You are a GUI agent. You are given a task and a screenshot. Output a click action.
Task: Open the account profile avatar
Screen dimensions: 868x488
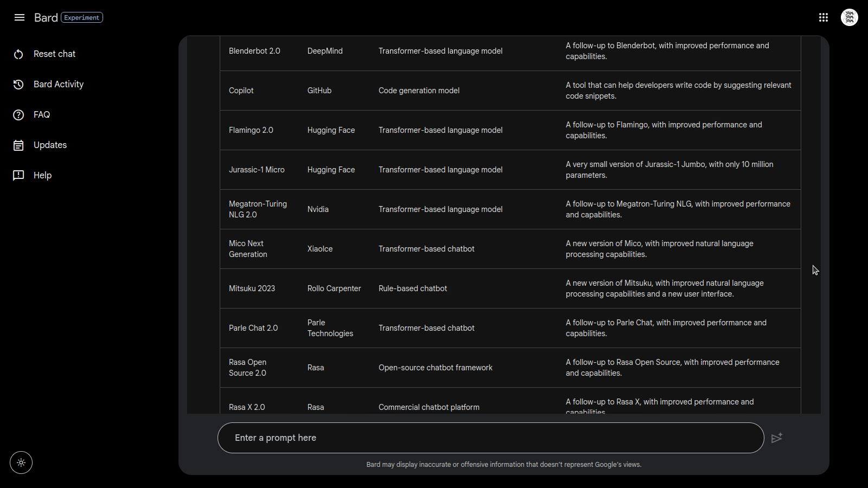tap(850, 17)
